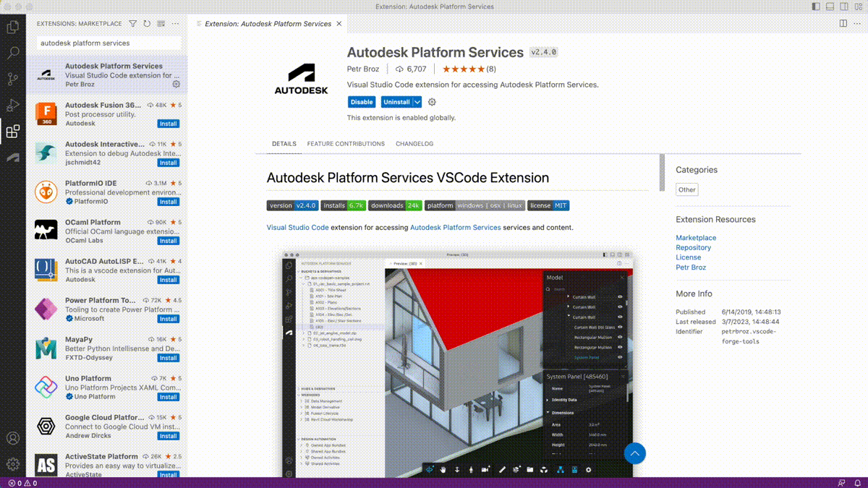Viewport: 868px width, 488px height.
Task: Open the editor more actions ellipsis
Action: pos(857,24)
